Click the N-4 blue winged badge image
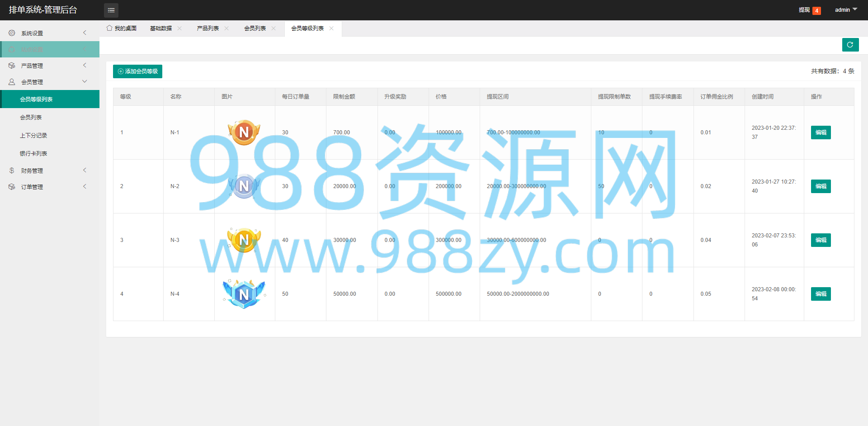The height and width of the screenshot is (426, 868). point(244,294)
